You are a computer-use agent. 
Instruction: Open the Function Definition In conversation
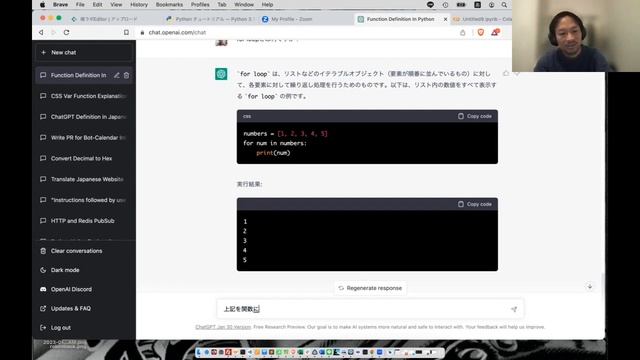point(78,75)
